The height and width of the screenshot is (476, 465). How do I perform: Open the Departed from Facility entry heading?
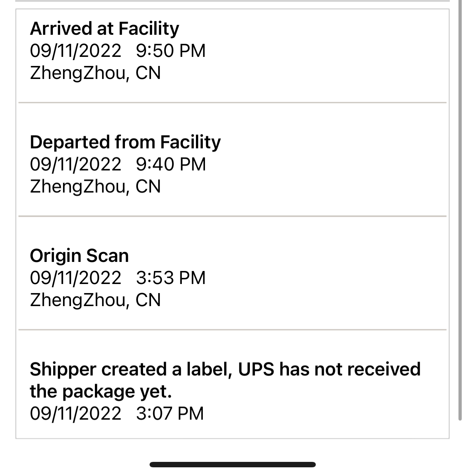pos(125,142)
